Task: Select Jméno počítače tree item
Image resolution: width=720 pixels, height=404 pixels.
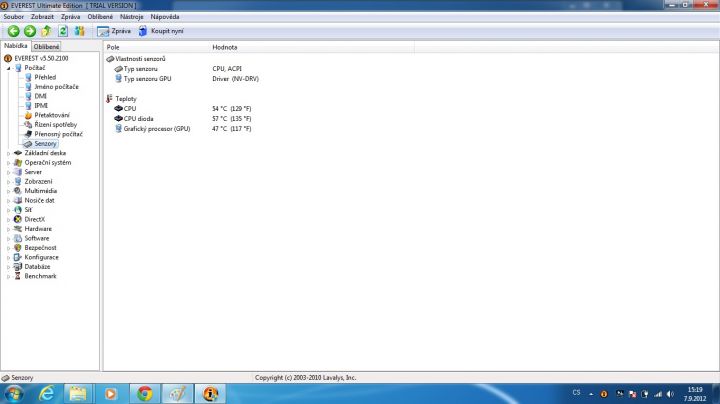Action: point(56,87)
